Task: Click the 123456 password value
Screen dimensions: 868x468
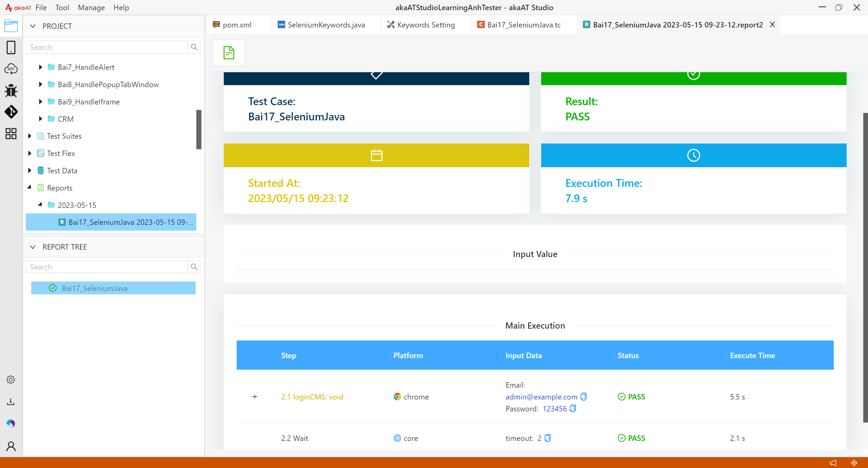Action: point(555,409)
